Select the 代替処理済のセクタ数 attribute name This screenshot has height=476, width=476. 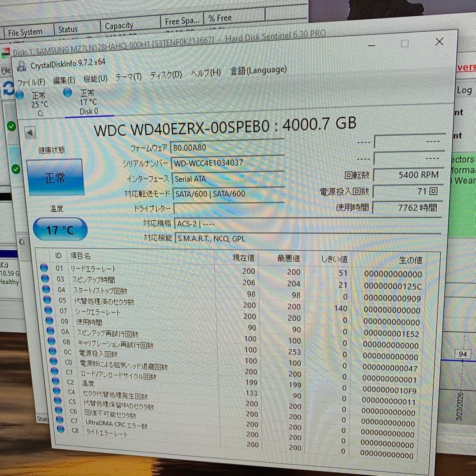104,301
